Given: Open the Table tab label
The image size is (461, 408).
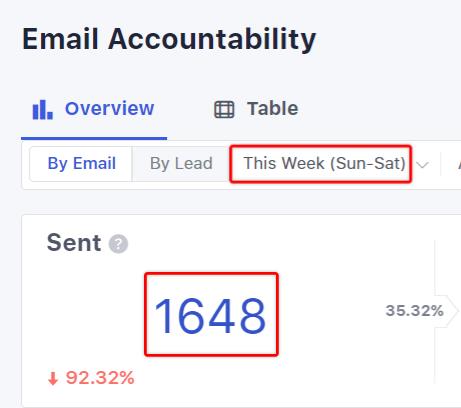Looking at the screenshot, I should coord(273,109).
